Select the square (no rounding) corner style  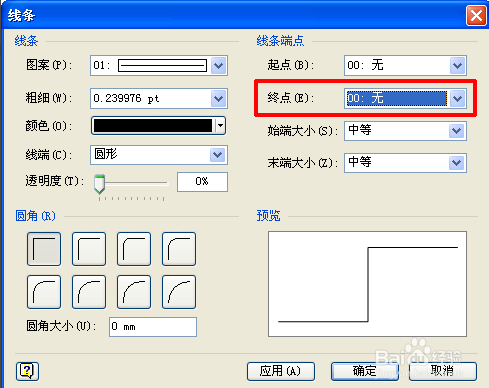44,249
